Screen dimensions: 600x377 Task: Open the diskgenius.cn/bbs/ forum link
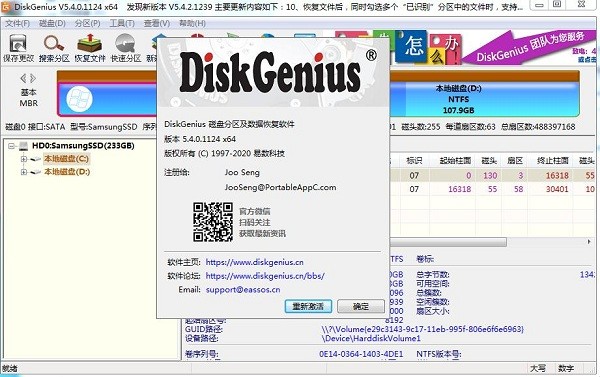265,276
